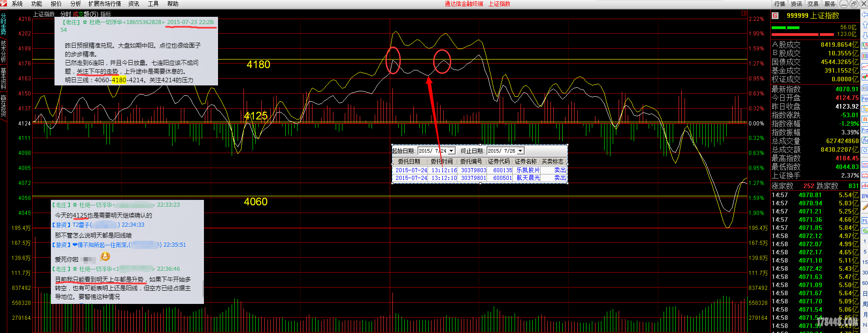The height and width of the screenshot is (333, 868).
Task: Open the 工具 menu
Action: point(153,4)
